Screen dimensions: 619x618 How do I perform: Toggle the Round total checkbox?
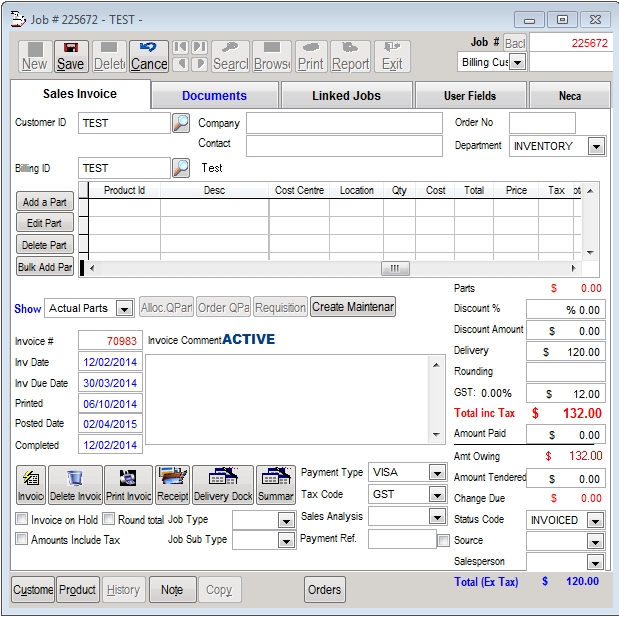click(x=108, y=520)
